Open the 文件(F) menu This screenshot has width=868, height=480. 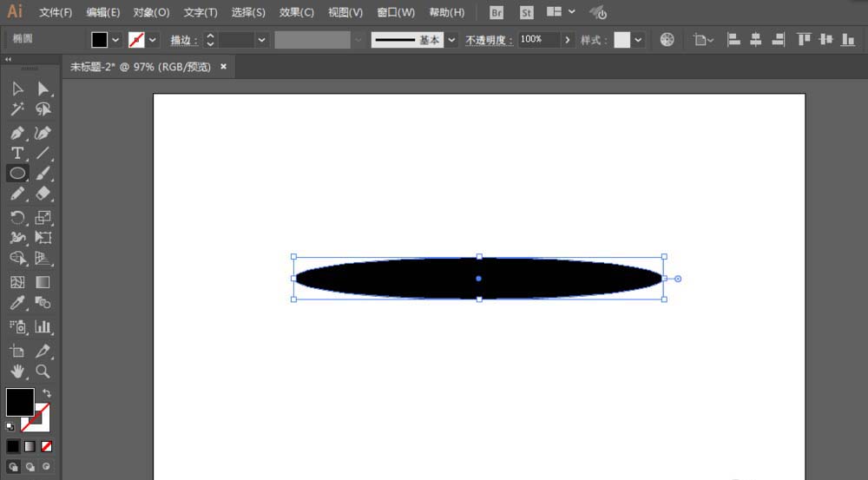pos(56,12)
